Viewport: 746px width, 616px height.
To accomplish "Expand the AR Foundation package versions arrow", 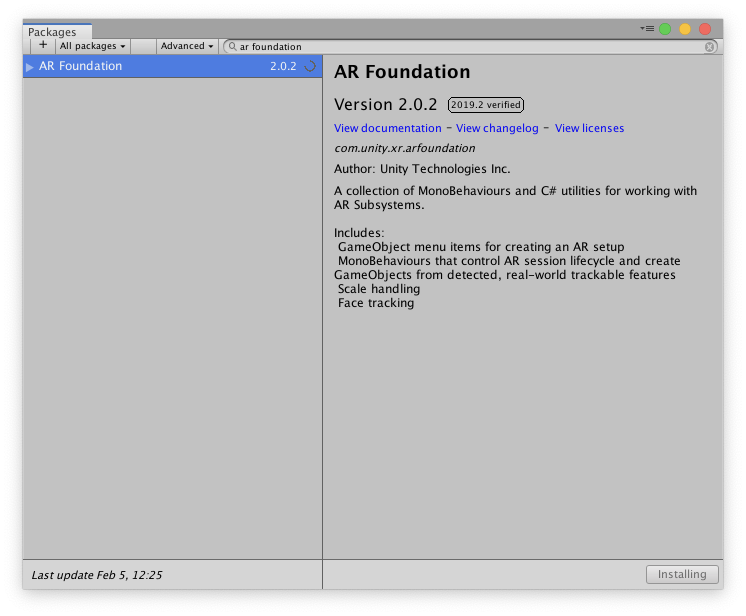I will (x=29, y=67).
